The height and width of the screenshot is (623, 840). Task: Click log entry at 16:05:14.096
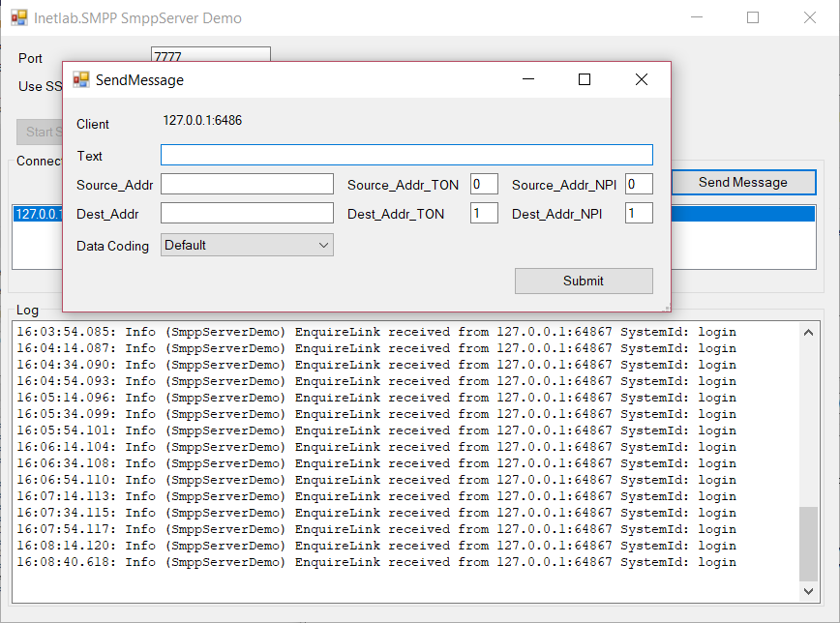tap(376, 398)
